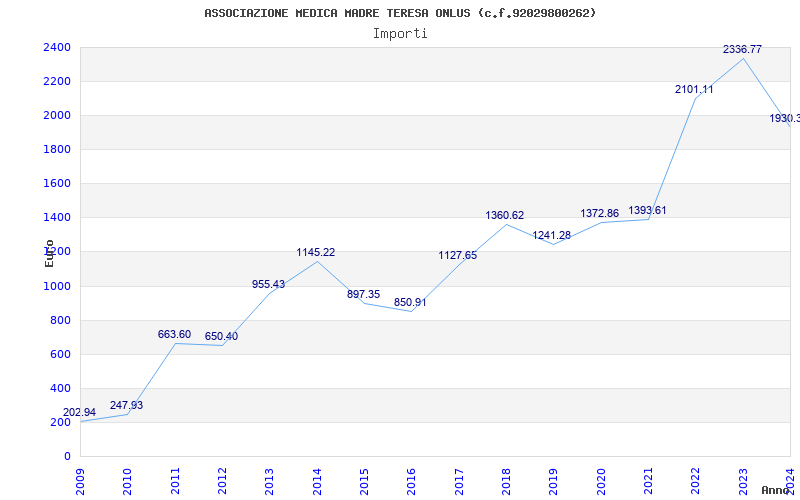Click the 2011 year axis label
This screenshot has height=500, width=800.
(175, 481)
